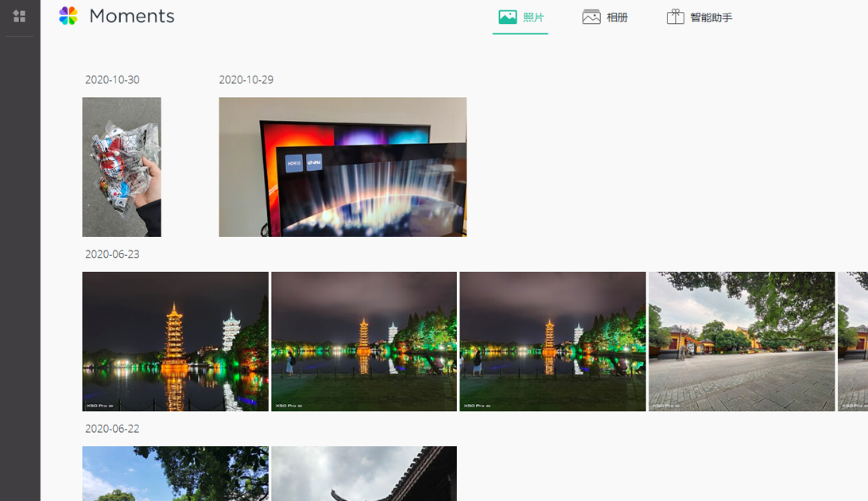Open the third night lake pagoda photo
The image size is (868, 501).
[553, 342]
